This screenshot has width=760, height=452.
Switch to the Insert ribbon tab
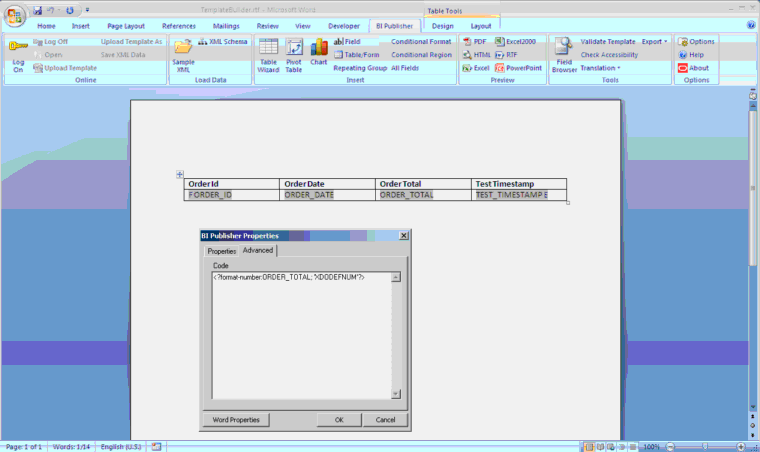coord(80,26)
